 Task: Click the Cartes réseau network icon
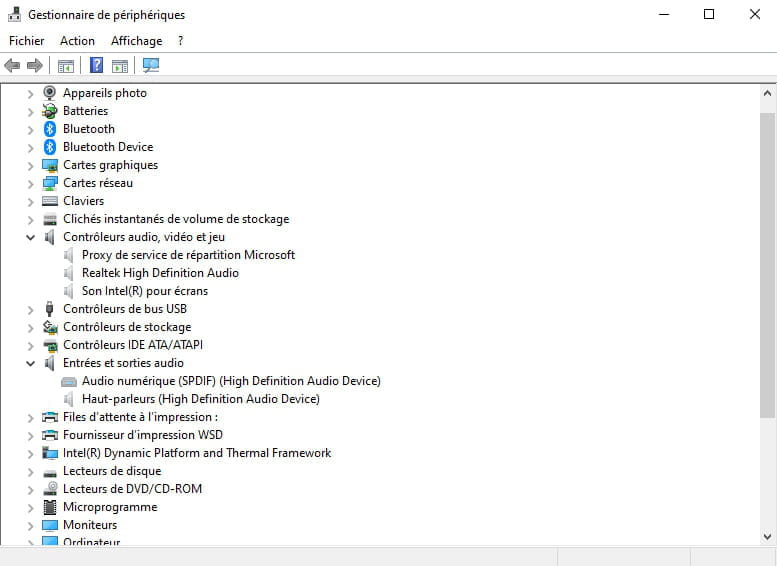pyautogui.click(x=50, y=183)
